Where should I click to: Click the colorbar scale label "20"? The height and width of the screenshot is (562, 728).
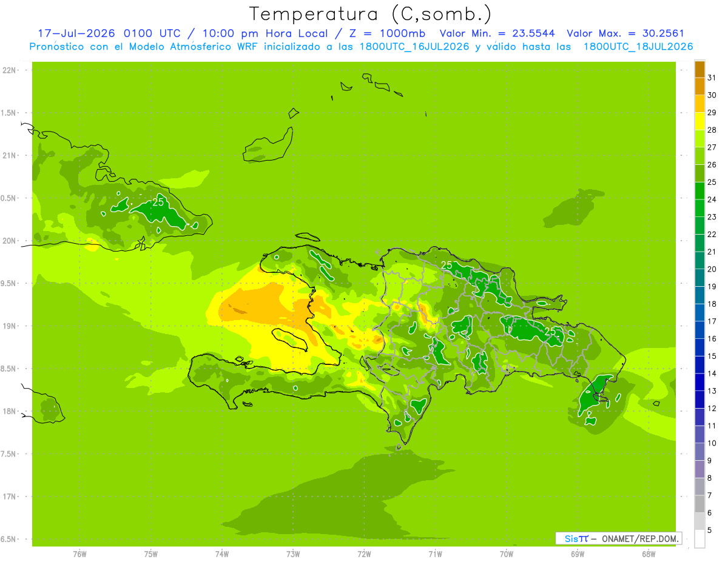[x=712, y=269]
